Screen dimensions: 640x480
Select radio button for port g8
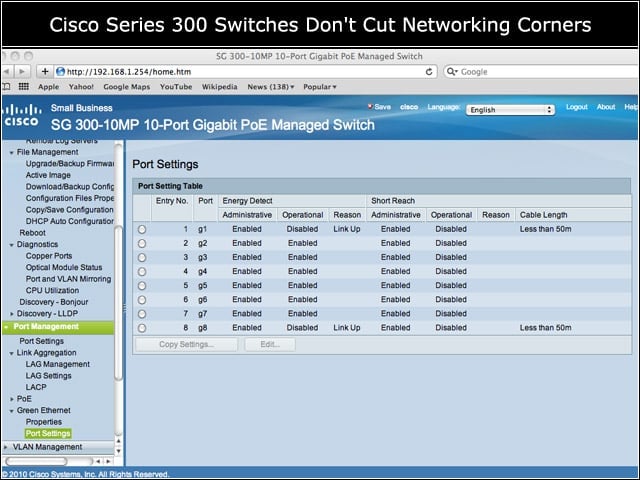[x=142, y=328]
